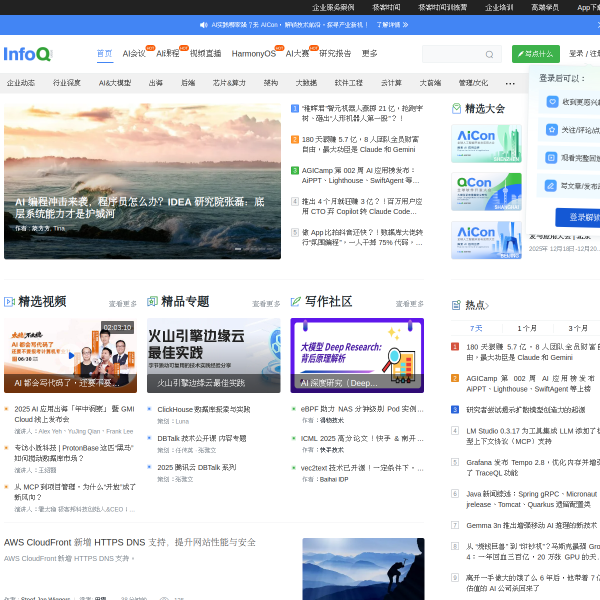Open the HarmonyOS nav item
This screenshot has height=600, width=600.
[x=253, y=54]
